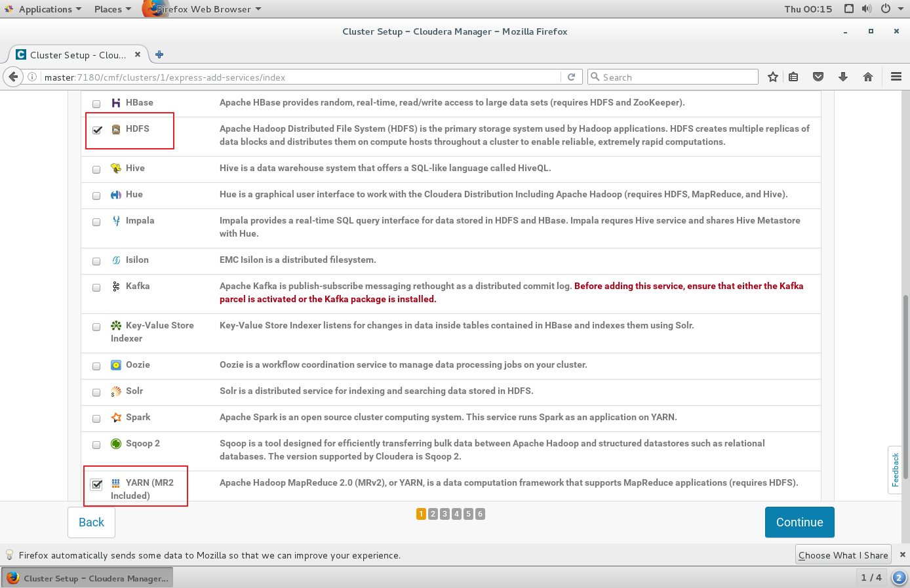The image size is (910, 588).
Task: Uncheck the YARN (MR2 Included) checkbox
Action: pos(97,484)
